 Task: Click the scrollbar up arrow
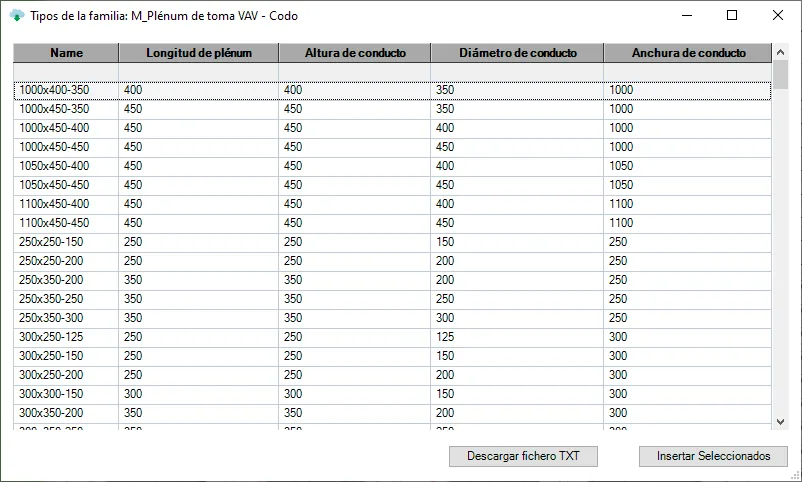click(x=780, y=52)
